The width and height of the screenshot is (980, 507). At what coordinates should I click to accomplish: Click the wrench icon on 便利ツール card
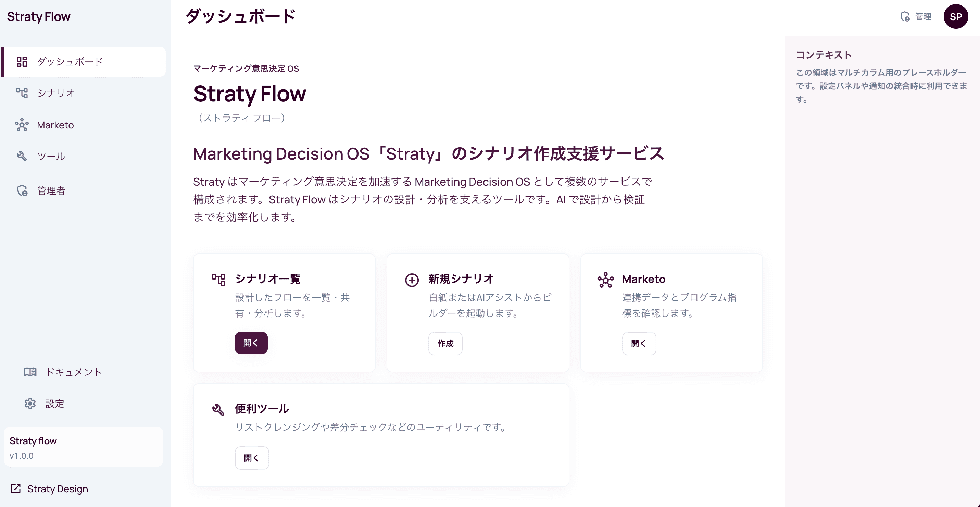pyautogui.click(x=218, y=410)
